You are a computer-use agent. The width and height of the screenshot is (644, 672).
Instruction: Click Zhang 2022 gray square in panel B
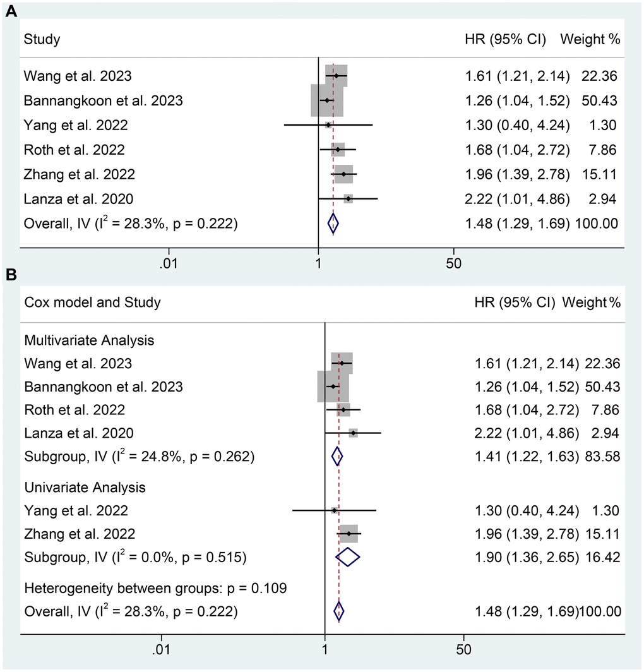click(349, 534)
